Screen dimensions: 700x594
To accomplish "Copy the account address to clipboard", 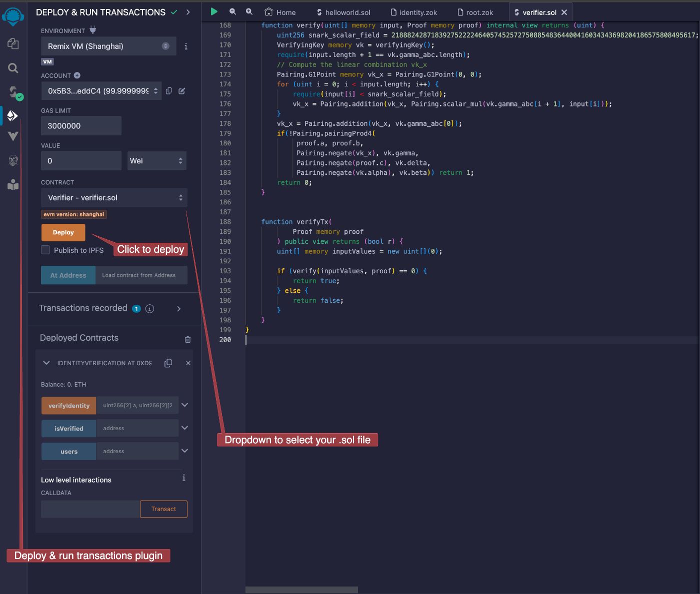I will click(169, 91).
